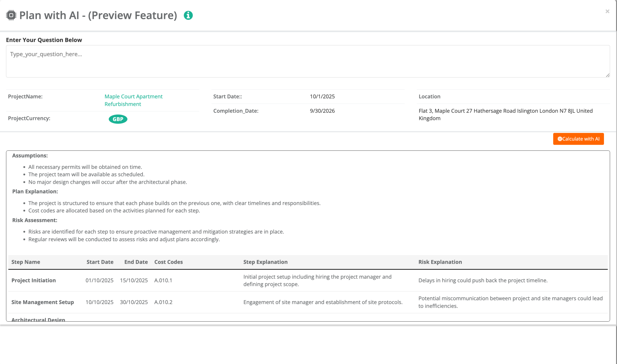Click the End Date column header

pyautogui.click(x=136, y=262)
